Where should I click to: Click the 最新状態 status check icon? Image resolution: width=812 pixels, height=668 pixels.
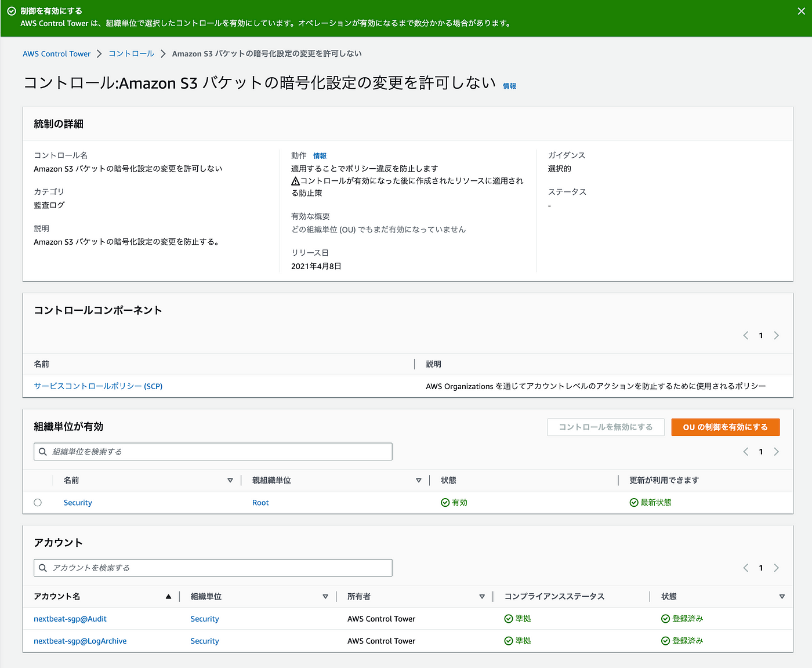(x=634, y=503)
